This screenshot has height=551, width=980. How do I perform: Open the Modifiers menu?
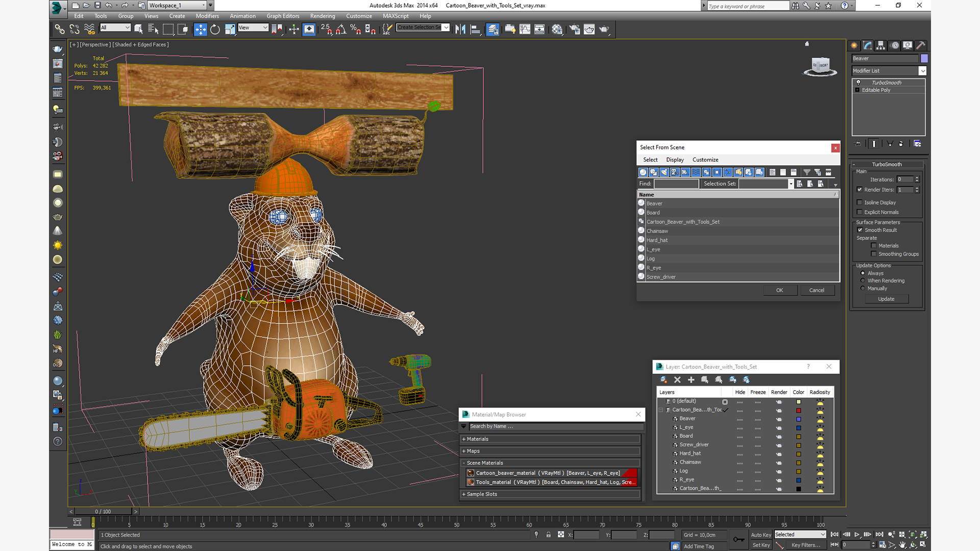click(x=207, y=16)
